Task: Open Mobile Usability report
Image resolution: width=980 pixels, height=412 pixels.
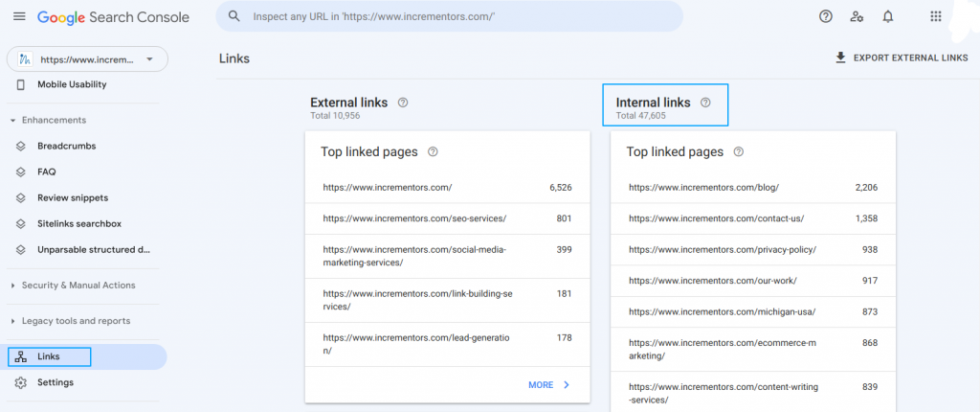Action: point(72,84)
